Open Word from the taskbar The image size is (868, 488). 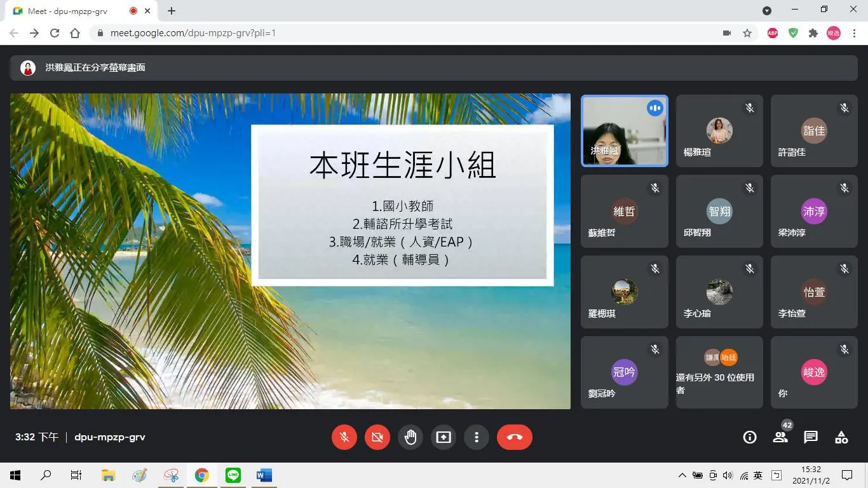(x=264, y=475)
